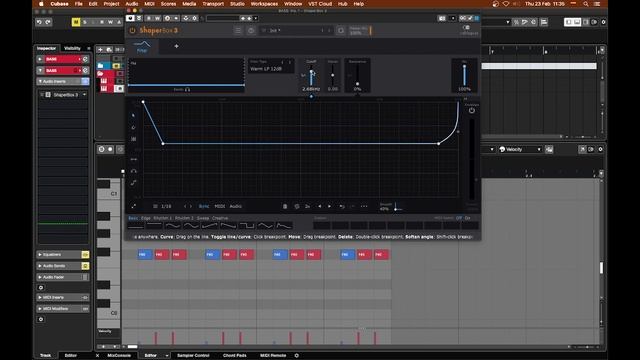Open the Creative preset category
This screenshot has height=360, width=640.
tap(220, 218)
